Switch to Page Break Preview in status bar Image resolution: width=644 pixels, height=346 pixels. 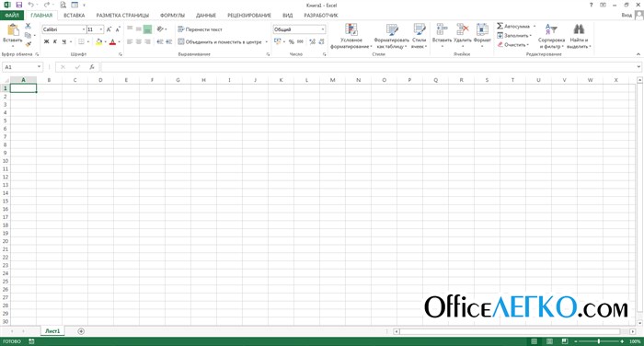click(565, 341)
